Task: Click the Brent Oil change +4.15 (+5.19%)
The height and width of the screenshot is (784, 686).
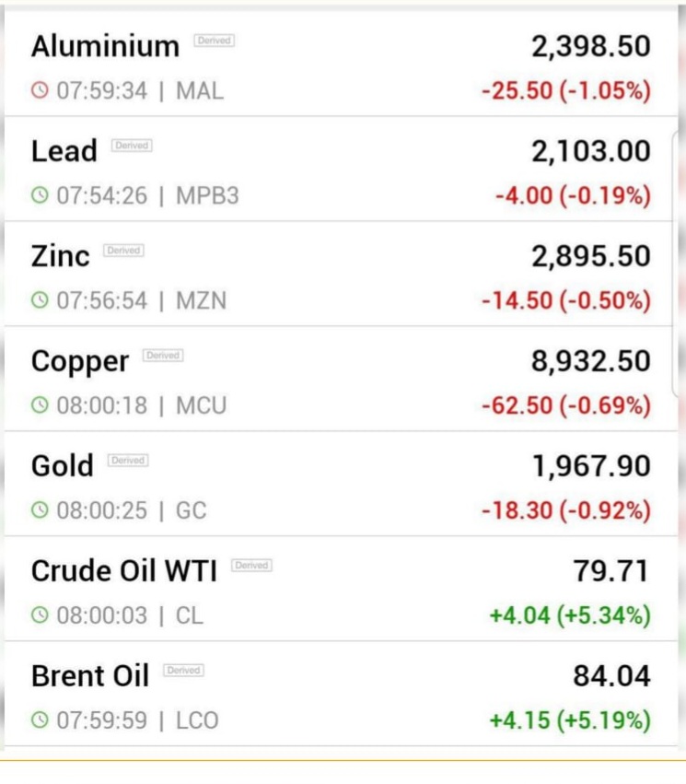Action: (x=570, y=720)
